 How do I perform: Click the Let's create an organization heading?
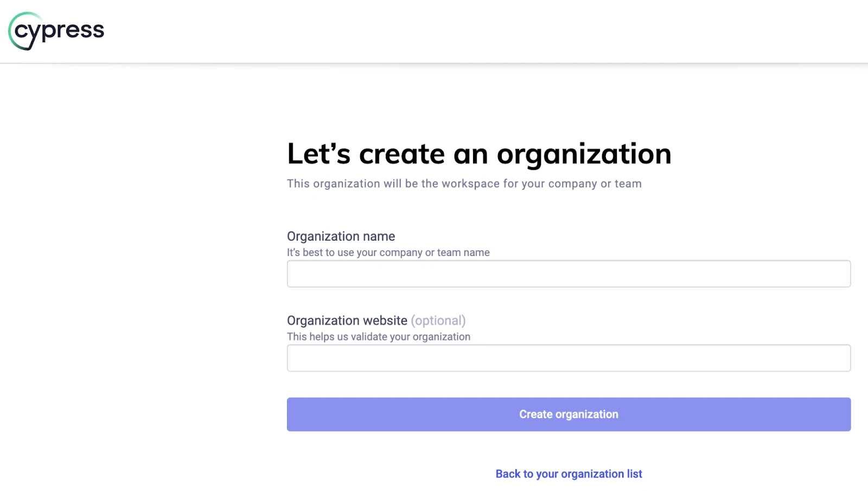[x=479, y=154]
